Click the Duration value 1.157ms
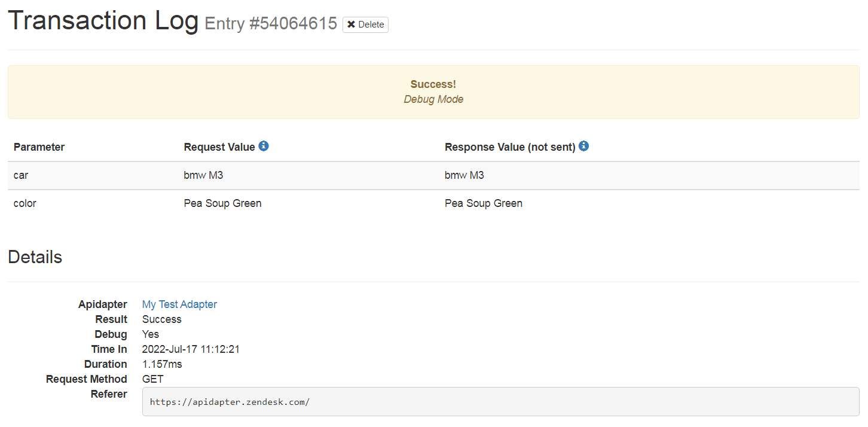Screen dimensions: 868x427 [162, 364]
